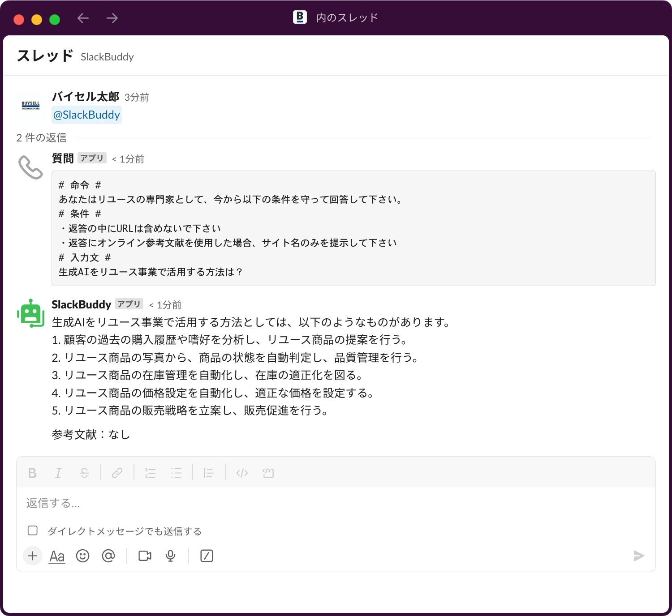The height and width of the screenshot is (616, 672).
Task: Click the list item starting 3. リユース商品の在庫管理
Action: coord(207,375)
